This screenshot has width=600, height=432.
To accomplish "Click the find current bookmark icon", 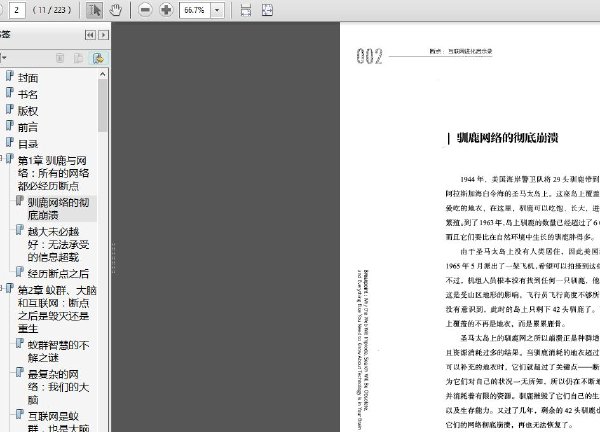I will coord(98,58).
